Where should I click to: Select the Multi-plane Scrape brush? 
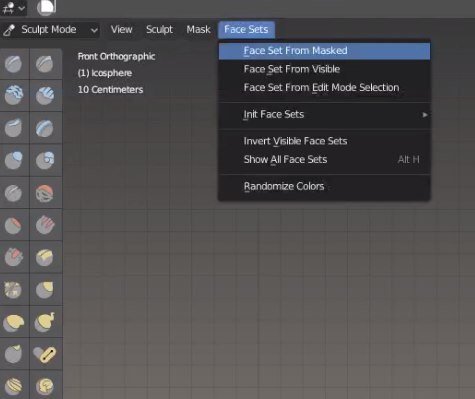point(45,257)
